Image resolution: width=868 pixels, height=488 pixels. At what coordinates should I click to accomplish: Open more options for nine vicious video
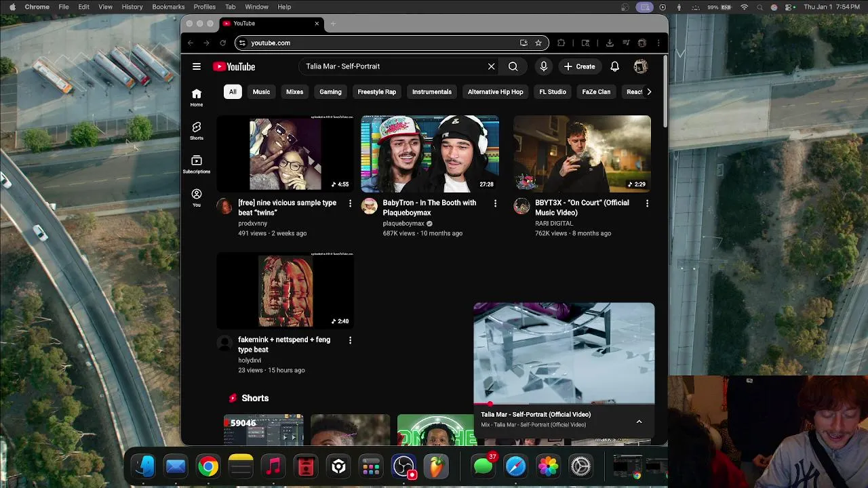click(x=350, y=203)
